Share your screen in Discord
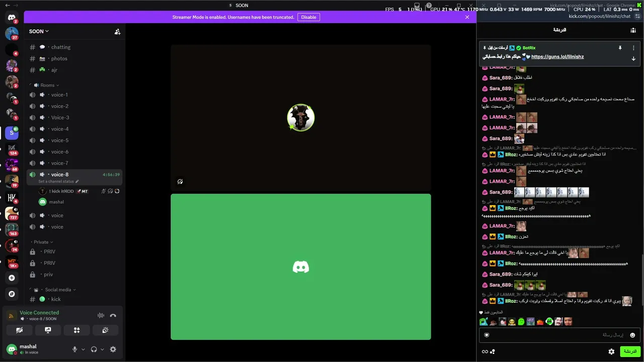 click(x=48, y=330)
